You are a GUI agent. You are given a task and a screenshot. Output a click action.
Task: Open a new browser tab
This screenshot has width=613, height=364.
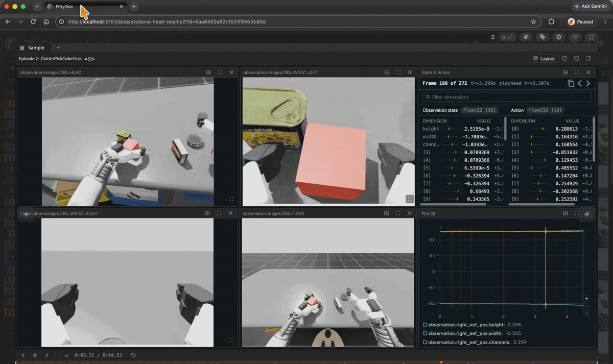134,7
